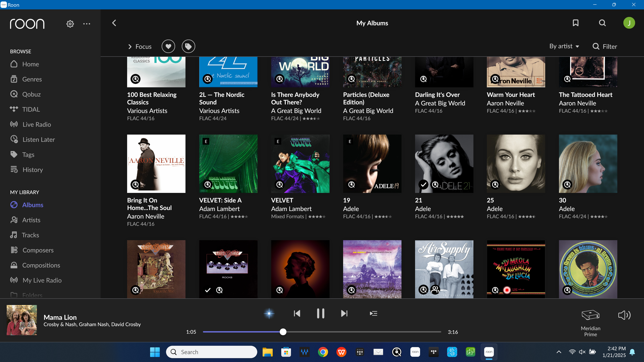
Task: Open TIDAL in sidebar
Action: (25, 109)
